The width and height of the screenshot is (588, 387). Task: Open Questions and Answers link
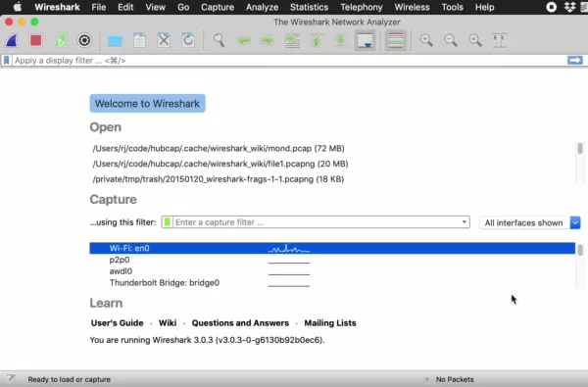(x=240, y=323)
